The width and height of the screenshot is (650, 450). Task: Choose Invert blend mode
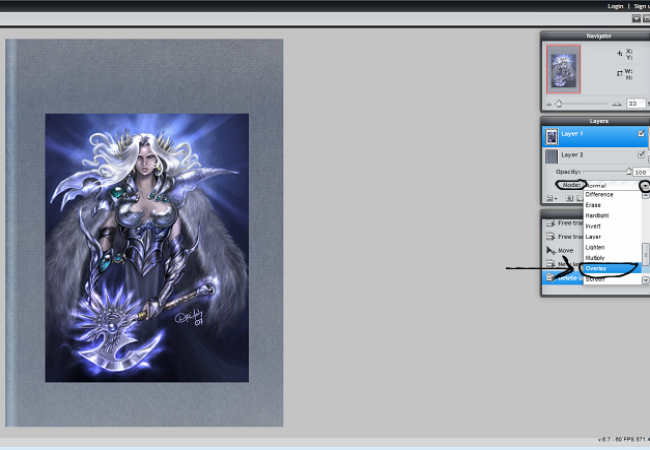coord(612,226)
